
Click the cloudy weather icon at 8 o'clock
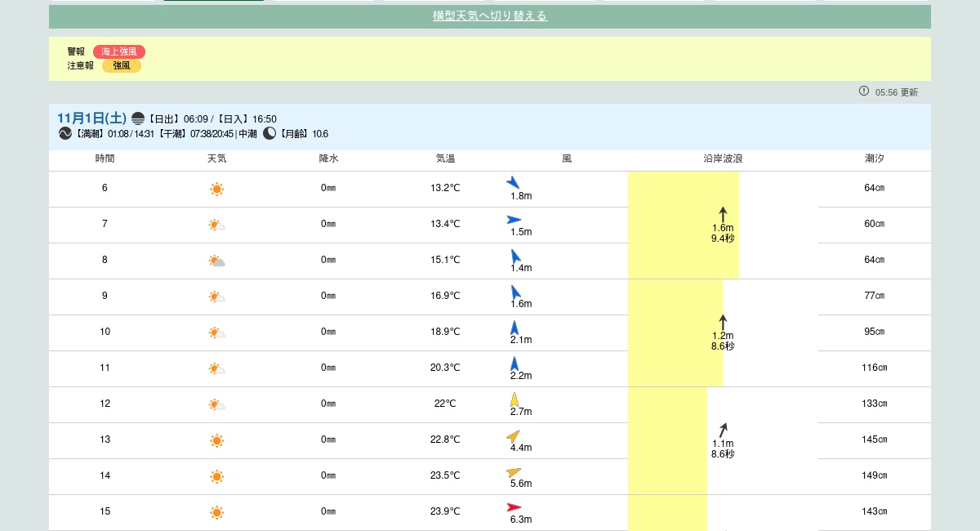tap(216, 261)
